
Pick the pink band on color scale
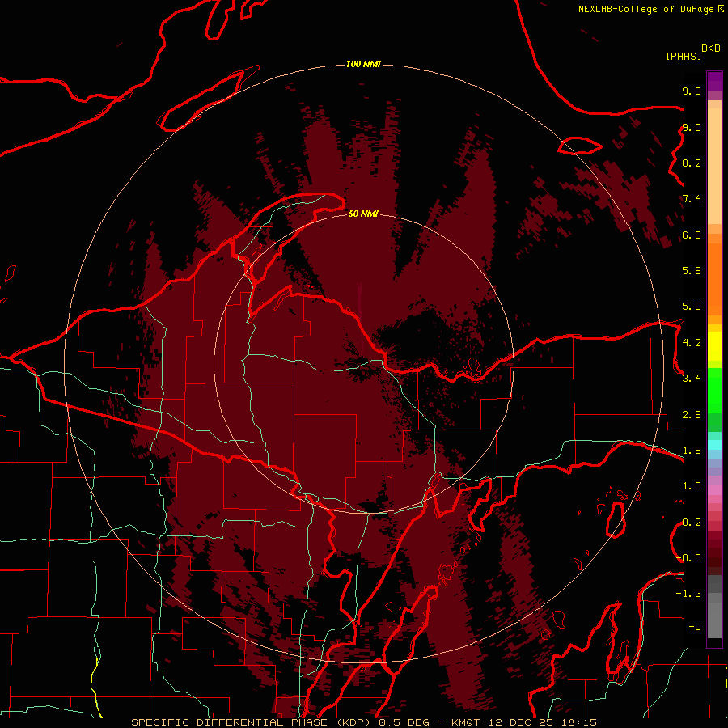(714, 490)
